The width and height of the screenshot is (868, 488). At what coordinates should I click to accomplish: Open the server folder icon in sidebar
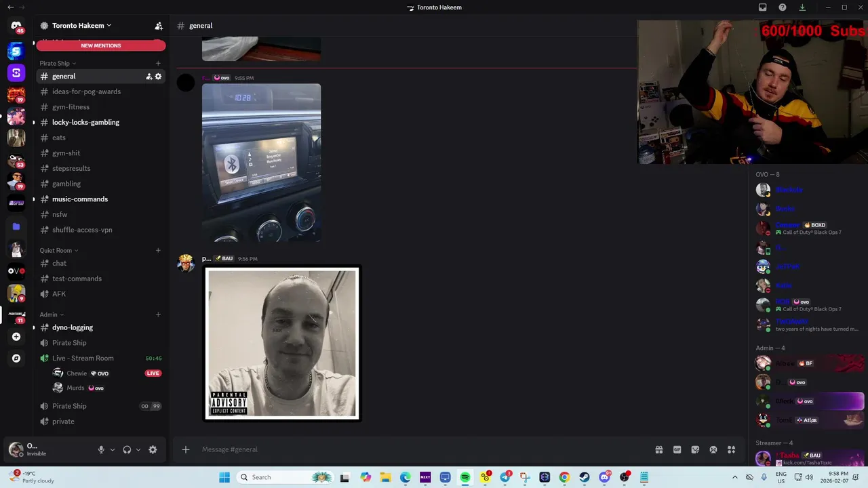pos(16,226)
